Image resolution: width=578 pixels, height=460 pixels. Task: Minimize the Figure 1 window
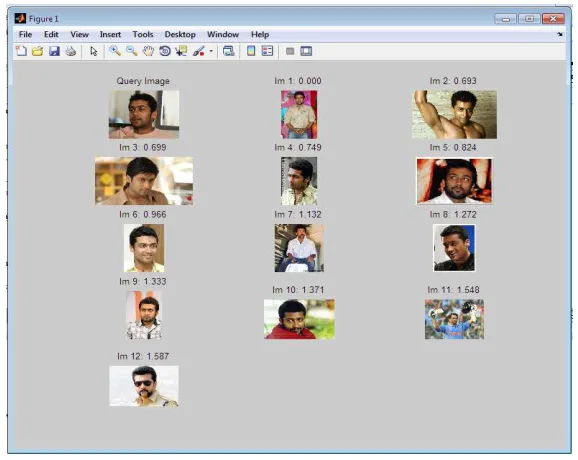[x=506, y=18]
